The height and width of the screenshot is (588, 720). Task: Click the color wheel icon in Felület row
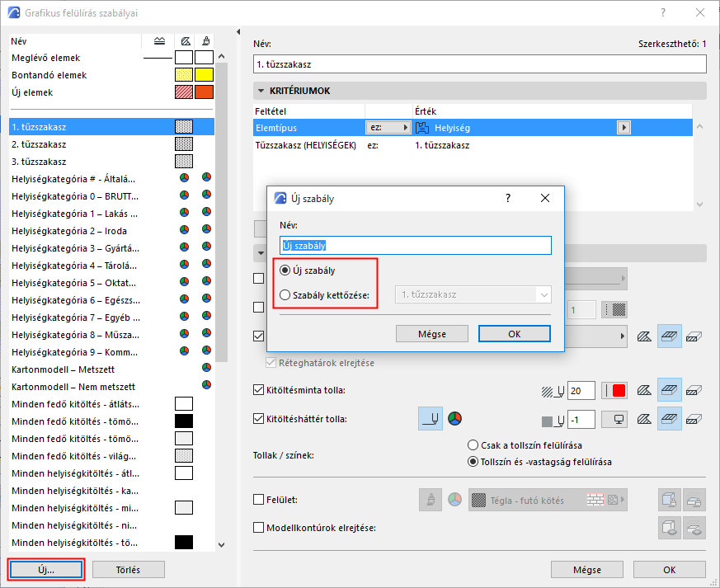coord(454,500)
